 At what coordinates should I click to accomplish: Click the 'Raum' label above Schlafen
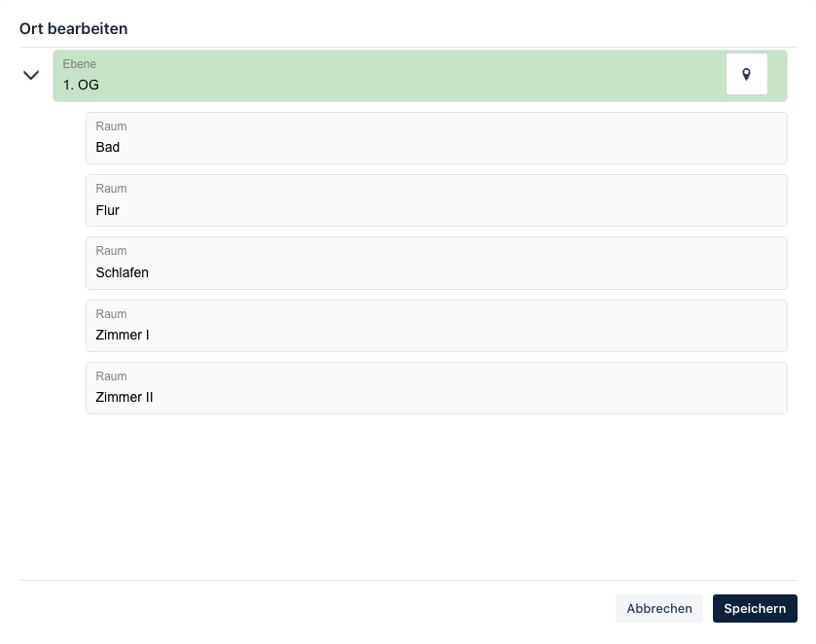tap(111, 251)
